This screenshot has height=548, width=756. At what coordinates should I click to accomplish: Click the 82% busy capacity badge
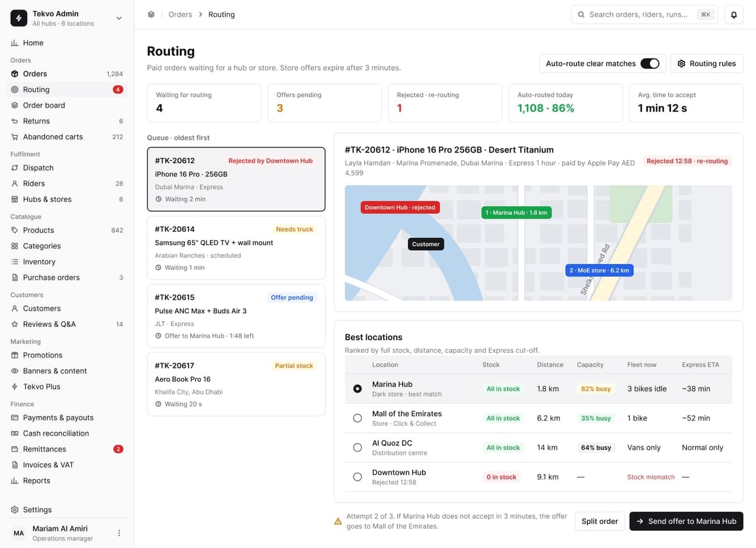point(596,389)
